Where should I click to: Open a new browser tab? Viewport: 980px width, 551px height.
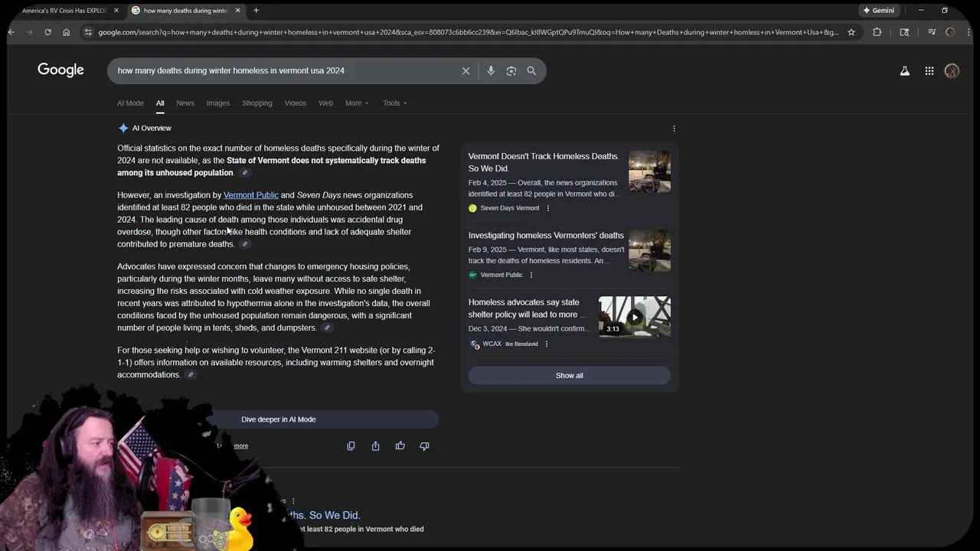(x=256, y=11)
